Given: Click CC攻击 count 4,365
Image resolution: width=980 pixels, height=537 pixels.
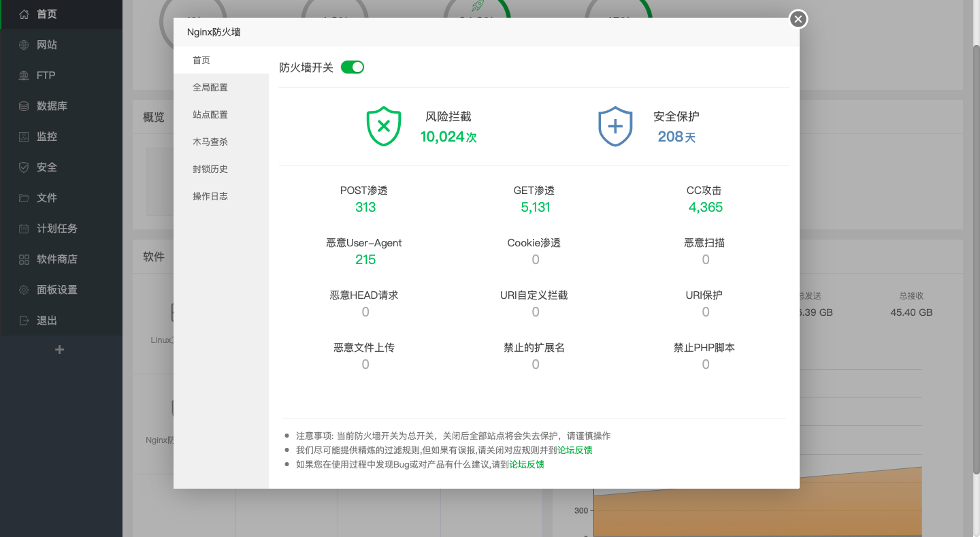Looking at the screenshot, I should [706, 207].
